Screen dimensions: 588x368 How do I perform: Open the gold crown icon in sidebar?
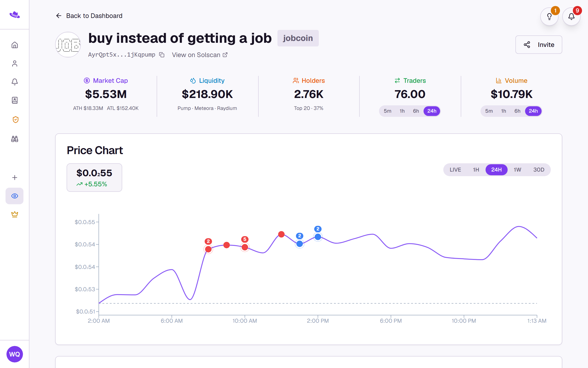coord(14,214)
